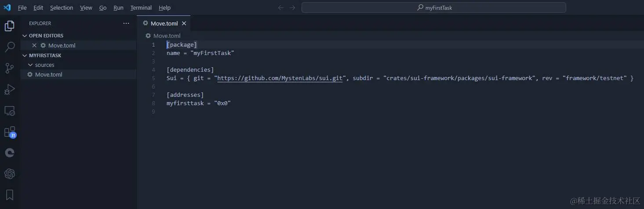The width and height of the screenshot is (644, 209).
Task: Open the Selection menu
Action: pyautogui.click(x=62, y=7)
